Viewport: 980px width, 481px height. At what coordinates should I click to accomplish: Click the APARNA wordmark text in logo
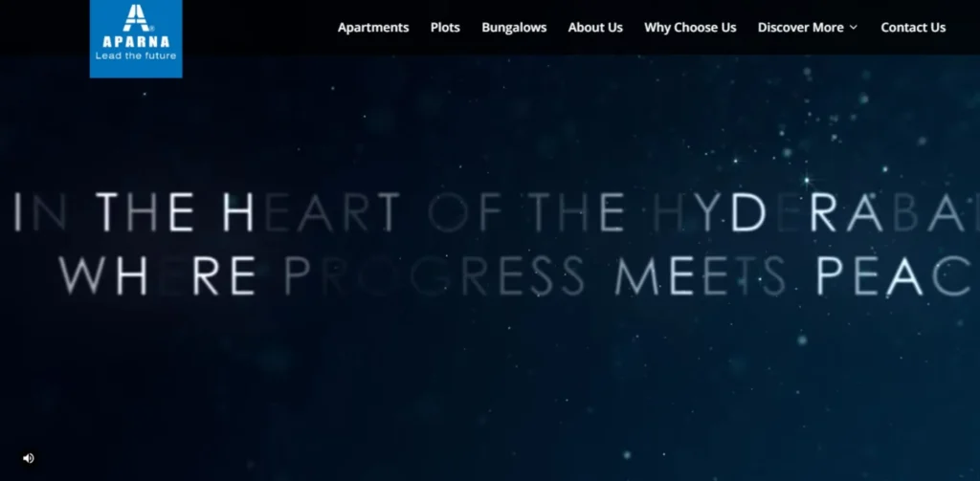pyautogui.click(x=136, y=42)
